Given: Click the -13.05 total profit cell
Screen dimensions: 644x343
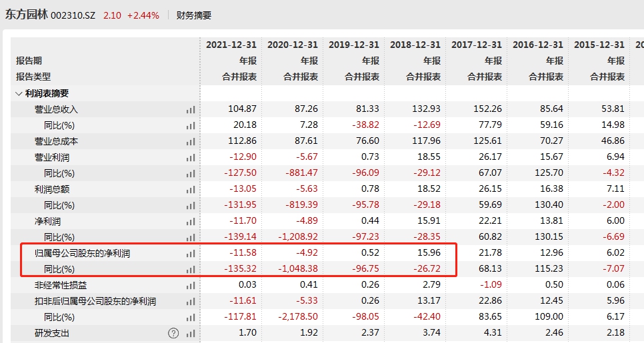Looking at the screenshot, I should pos(243,188).
